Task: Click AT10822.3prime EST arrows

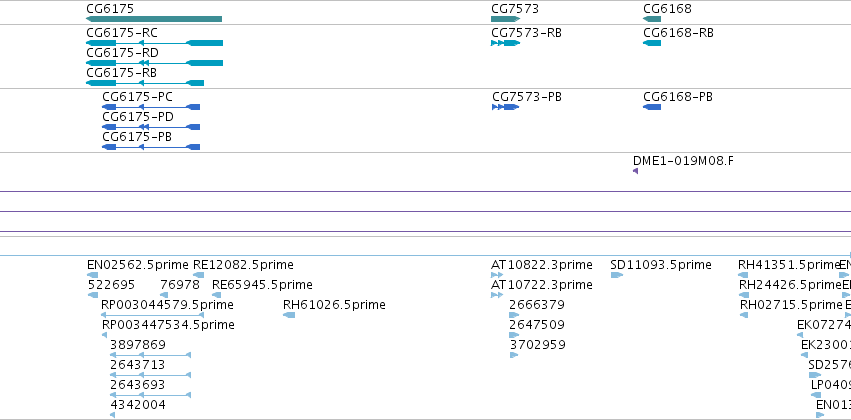Action: [497, 275]
